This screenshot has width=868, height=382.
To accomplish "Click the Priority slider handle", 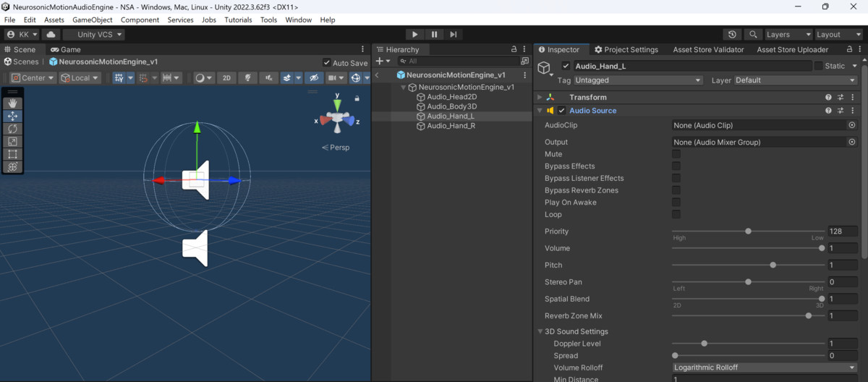I will pyautogui.click(x=749, y=232).
